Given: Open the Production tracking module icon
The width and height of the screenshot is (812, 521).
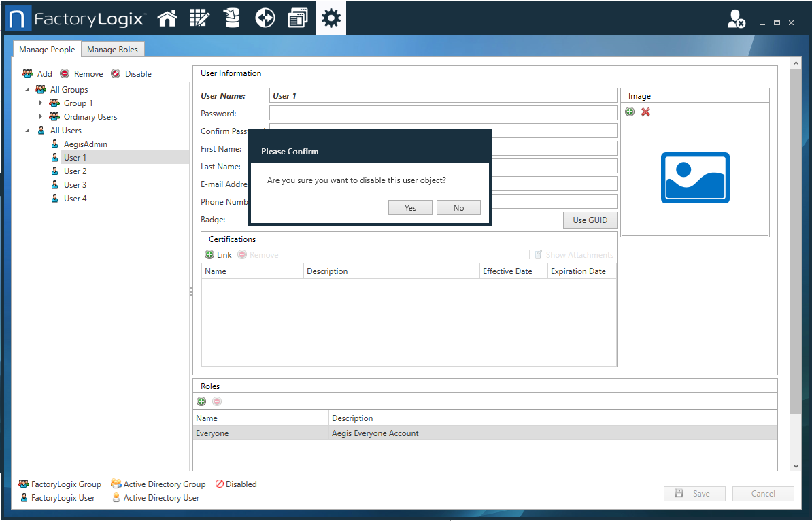Looking at the screenshot, I should tap(265, 17).
